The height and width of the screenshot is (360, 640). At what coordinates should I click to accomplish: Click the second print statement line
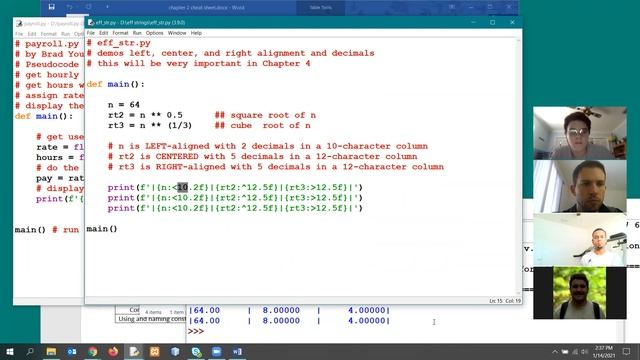tap(235, 198)
